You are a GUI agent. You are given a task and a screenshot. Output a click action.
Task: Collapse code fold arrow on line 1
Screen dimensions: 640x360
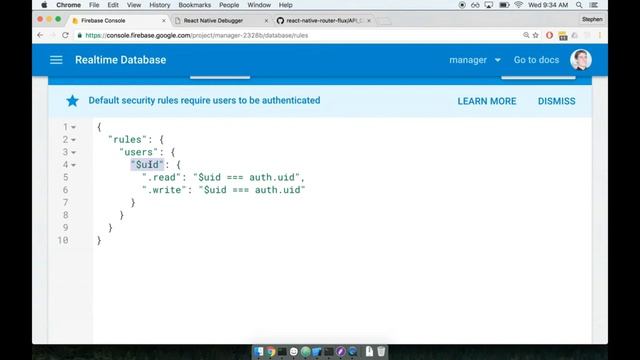click(73, 127)
